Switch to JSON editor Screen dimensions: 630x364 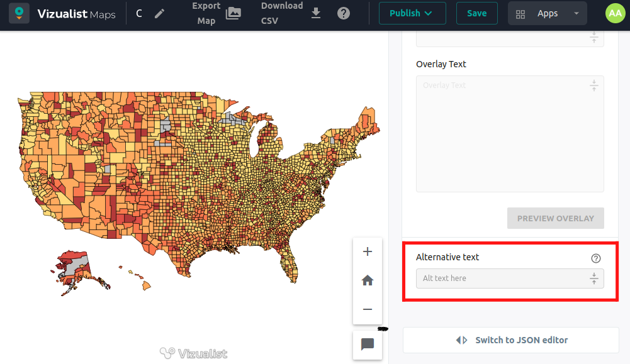(511, 340)
